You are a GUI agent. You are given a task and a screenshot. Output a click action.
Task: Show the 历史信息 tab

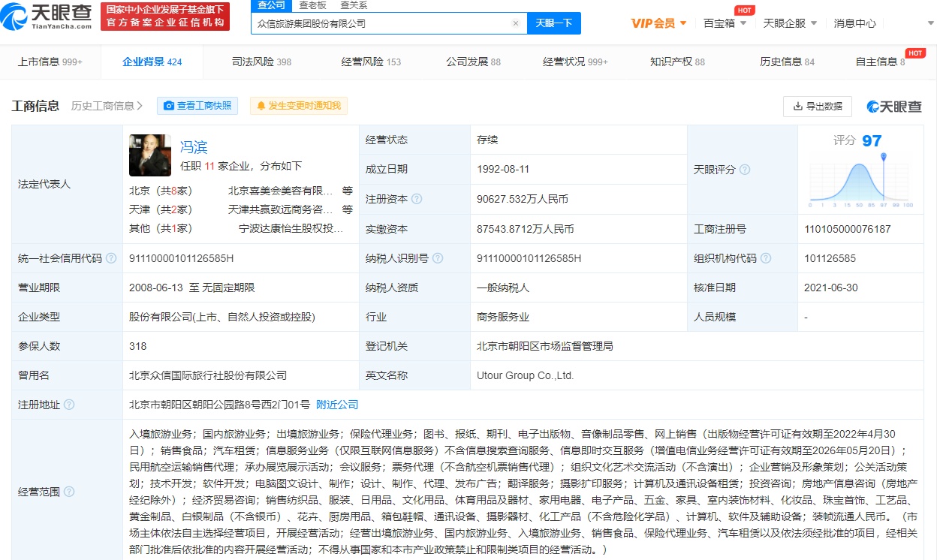[787, 62]
